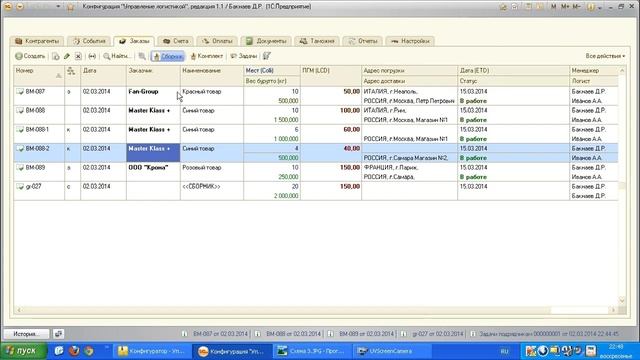
Task: Open the Таможня tab
Action: (317, 41)
